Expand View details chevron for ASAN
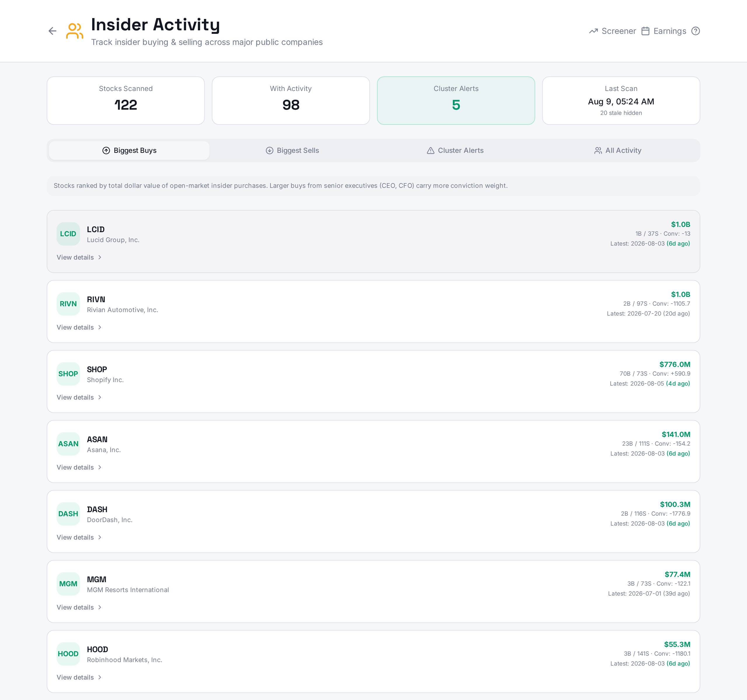The width and height of the screenshot is (747, 700). point(100,468)
